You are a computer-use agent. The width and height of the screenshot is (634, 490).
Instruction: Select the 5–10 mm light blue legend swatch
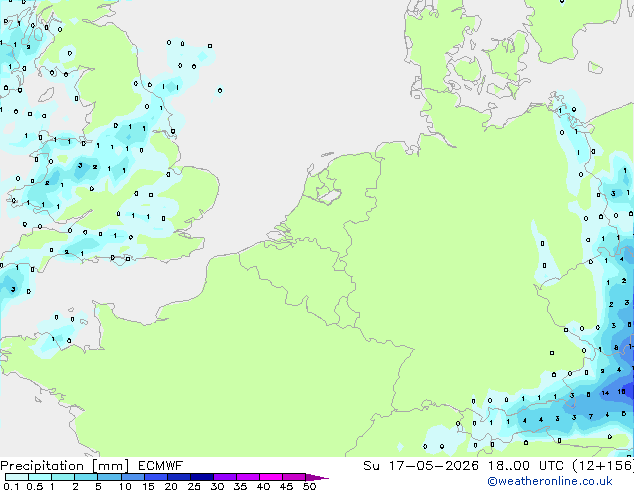pyautogui.click(x=109, y=477)
